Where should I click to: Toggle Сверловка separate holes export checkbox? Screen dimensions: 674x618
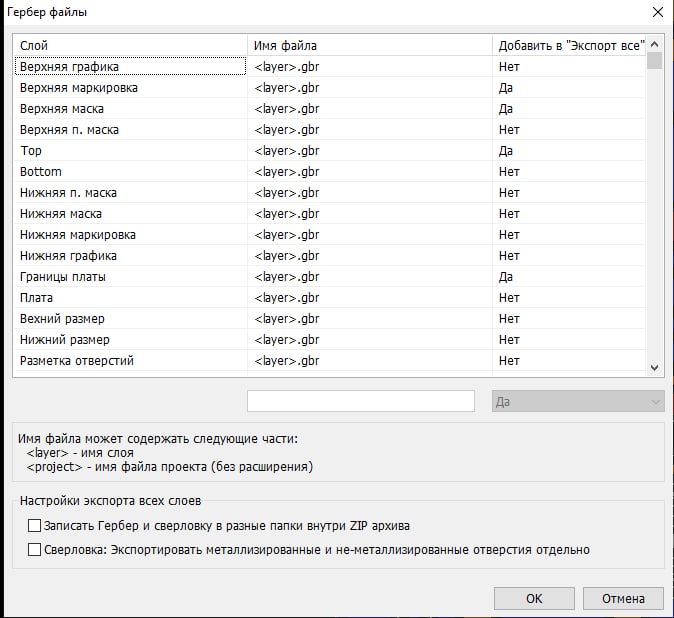pos(34,549)
